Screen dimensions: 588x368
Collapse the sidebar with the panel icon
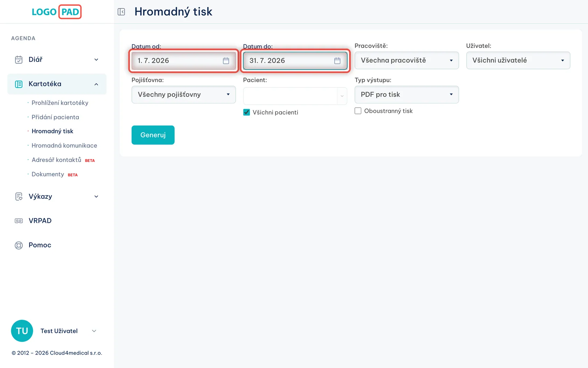(x=121, y=12)
